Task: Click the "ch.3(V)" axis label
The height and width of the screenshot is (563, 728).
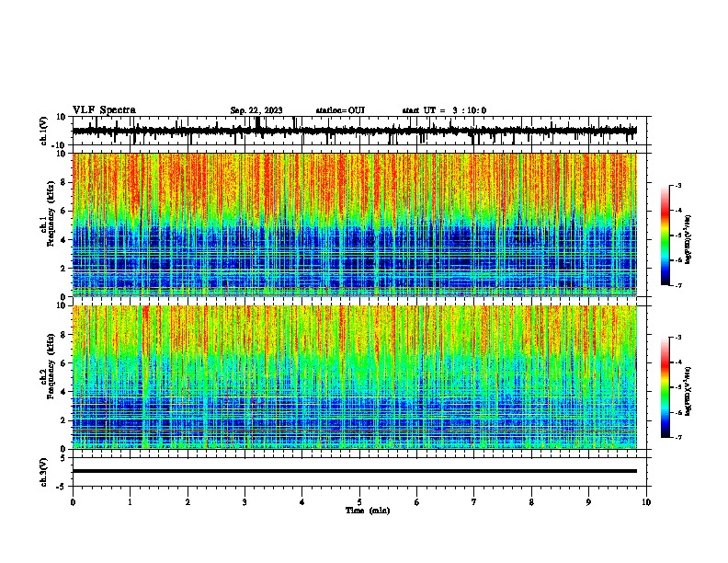Action: tap(44, 472)
